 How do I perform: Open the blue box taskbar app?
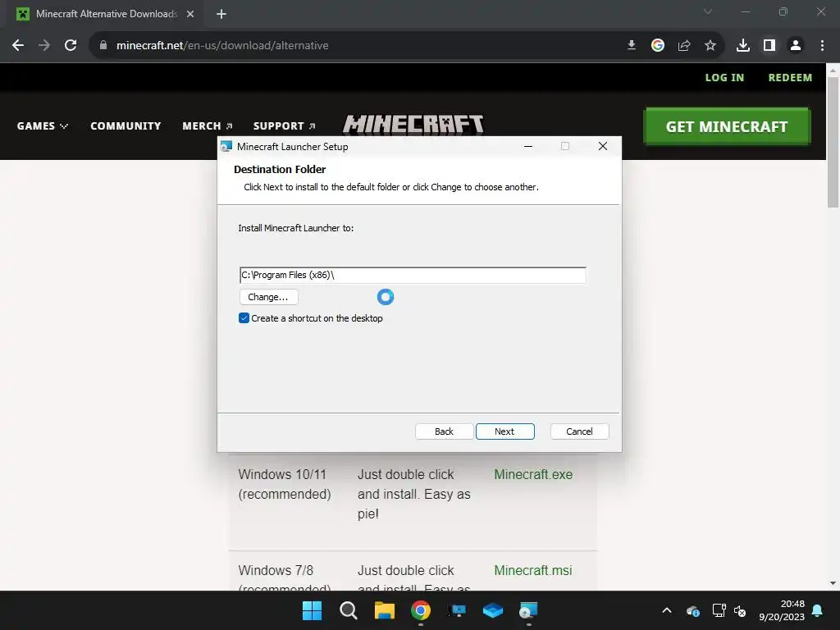493,610
